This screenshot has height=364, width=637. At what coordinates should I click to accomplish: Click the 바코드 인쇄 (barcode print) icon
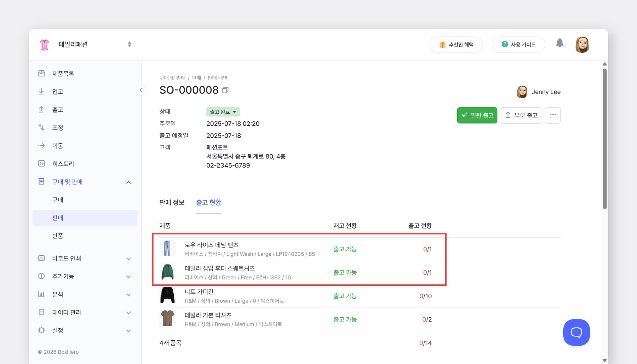point(41,258)
